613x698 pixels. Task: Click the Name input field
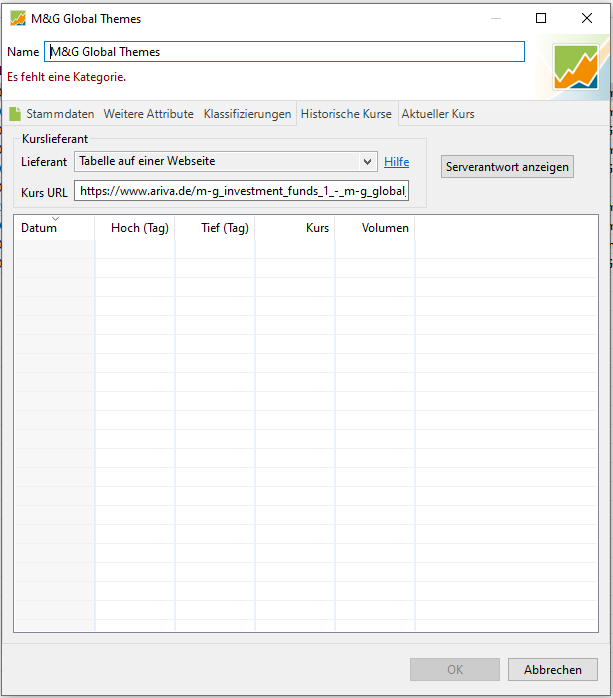[284, 52]
